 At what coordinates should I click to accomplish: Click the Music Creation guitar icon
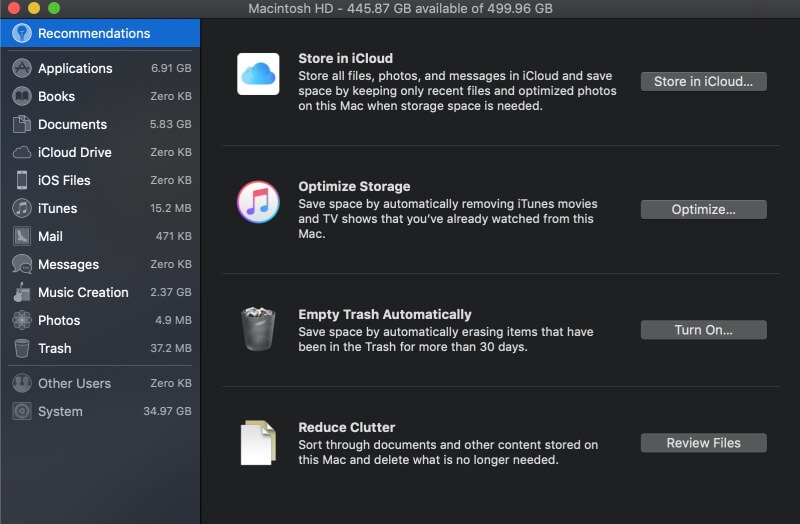(21, 292)
